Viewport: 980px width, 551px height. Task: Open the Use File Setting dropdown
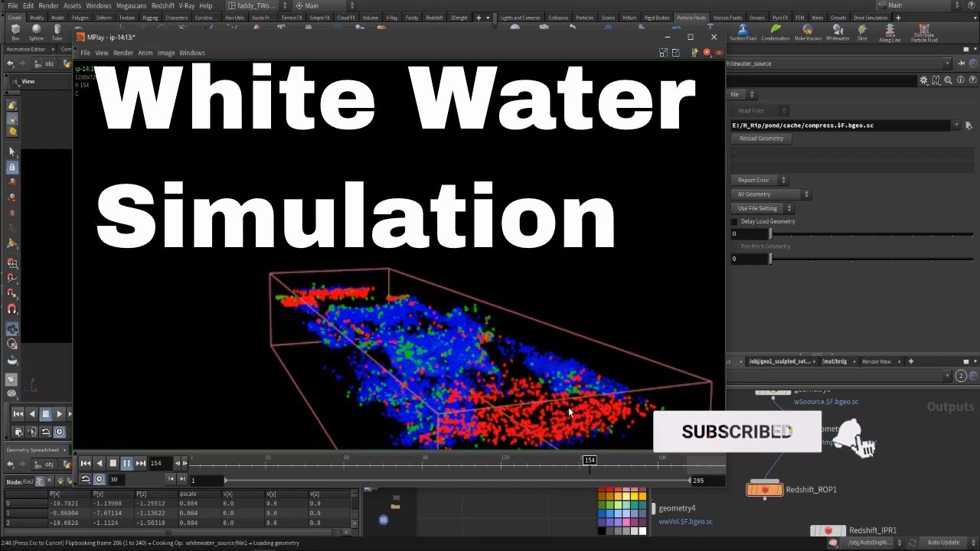point(762,208)
